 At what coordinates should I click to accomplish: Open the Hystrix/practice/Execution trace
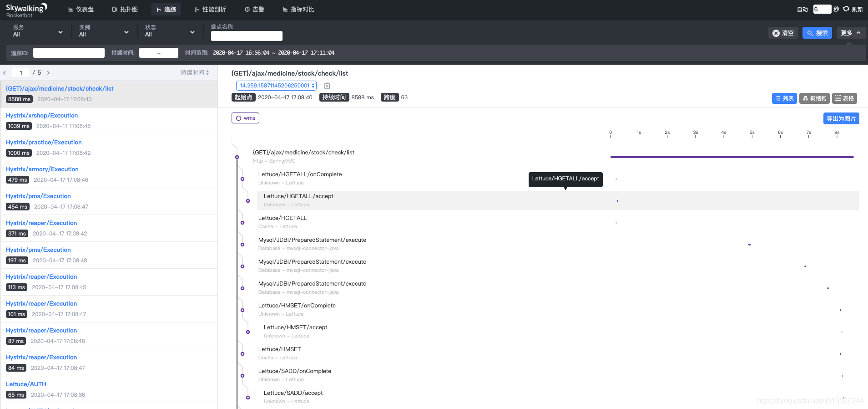point(109,148)
